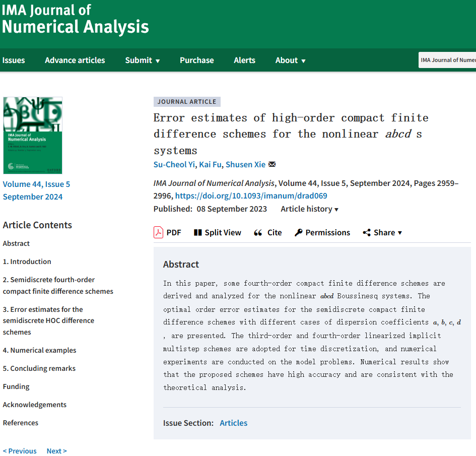Open the Alerts page
The width and height of the screenshot is (476, 456).
point(244,60)
